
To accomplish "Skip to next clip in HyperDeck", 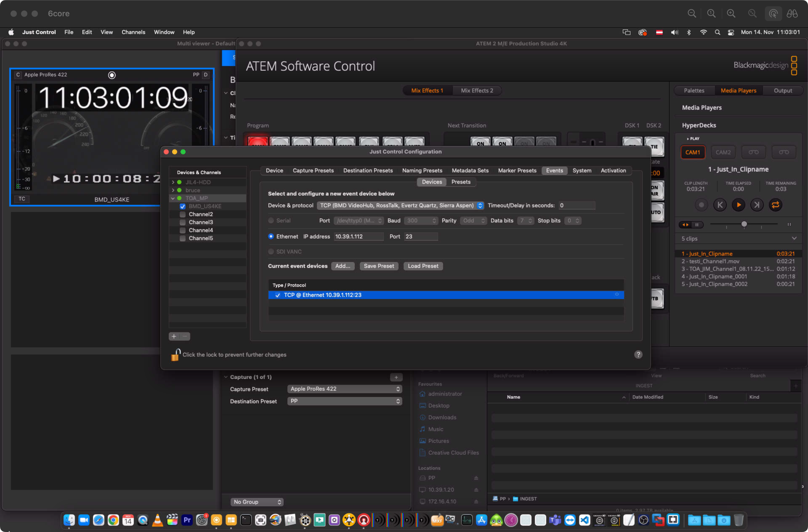I will pyautogui.click(x=757, y=204).
